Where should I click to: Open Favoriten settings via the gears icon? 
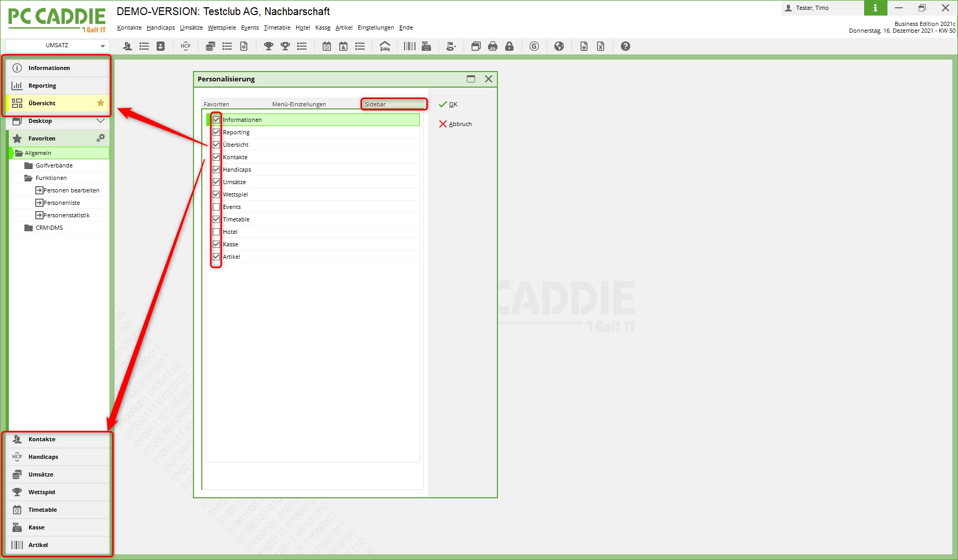tap(101, 138)
